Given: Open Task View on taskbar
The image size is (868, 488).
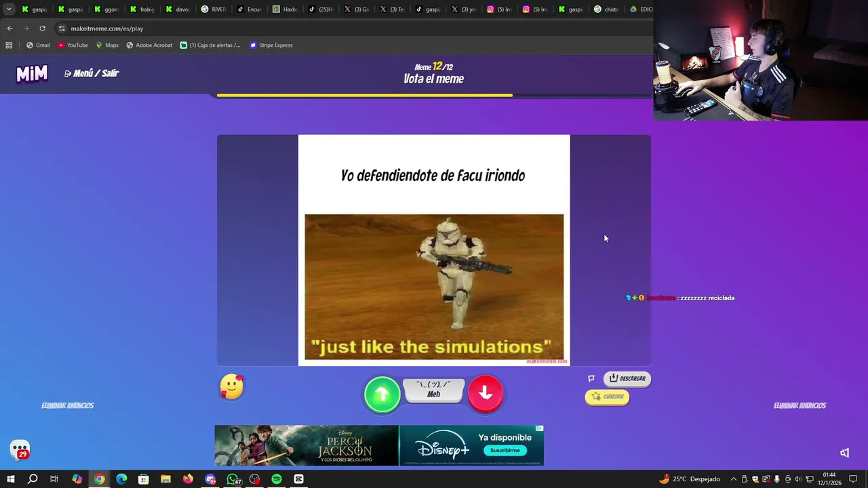Looking at the screenshot, I should [x=54, y=479].
